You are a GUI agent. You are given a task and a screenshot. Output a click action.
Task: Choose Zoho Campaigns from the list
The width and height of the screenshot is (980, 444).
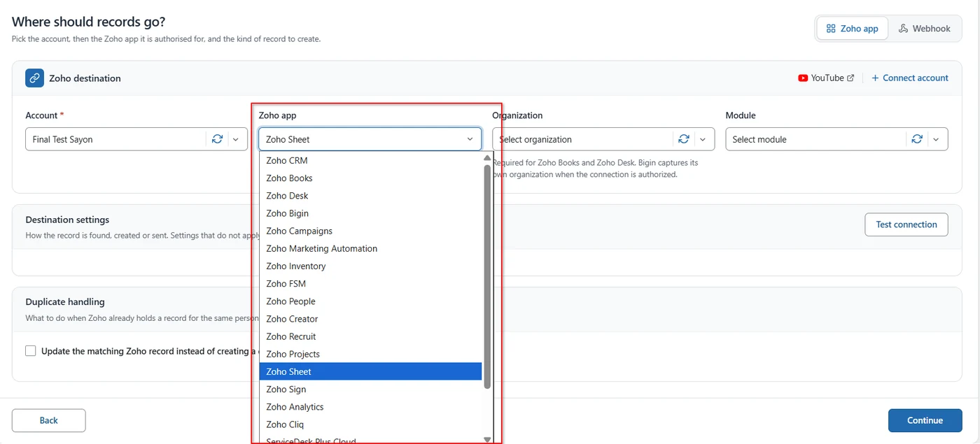[x=370, y=231]
